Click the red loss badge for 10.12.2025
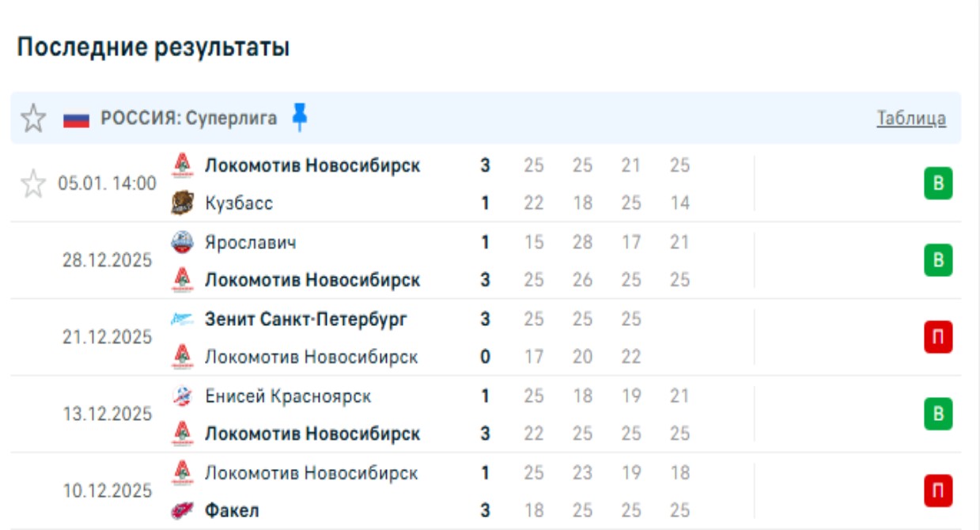Viewport: 980px width, 530px height. (x=938, y=491)
